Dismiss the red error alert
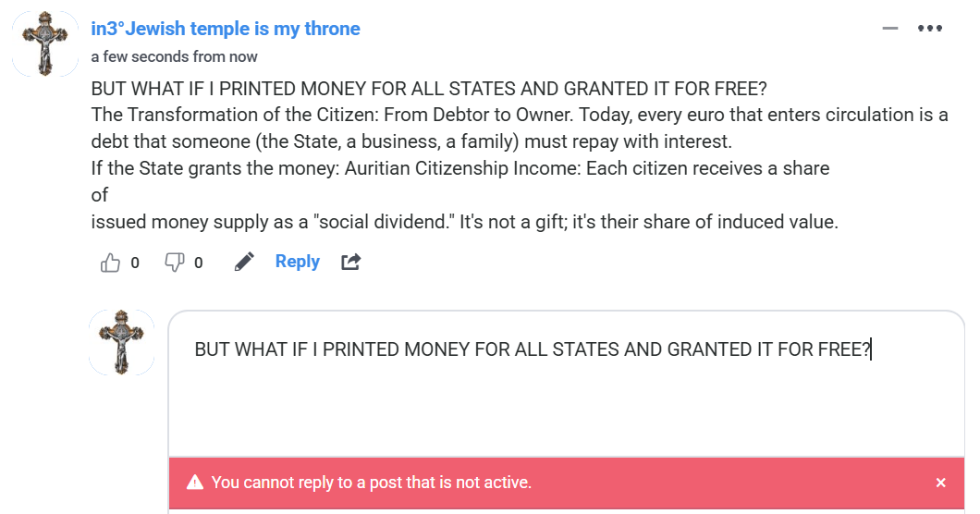The width and height of the screenshot is (980, 514). point(940,483)
